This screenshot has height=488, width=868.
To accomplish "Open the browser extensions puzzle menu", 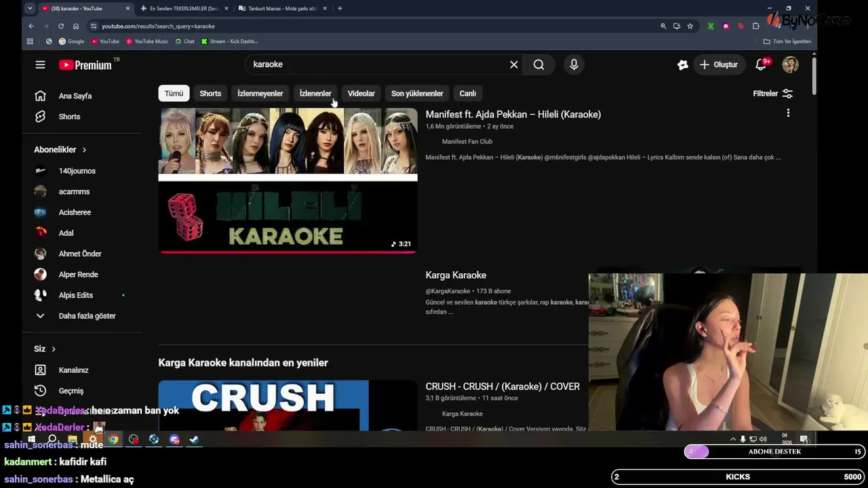I will click(x=756, y=26).
